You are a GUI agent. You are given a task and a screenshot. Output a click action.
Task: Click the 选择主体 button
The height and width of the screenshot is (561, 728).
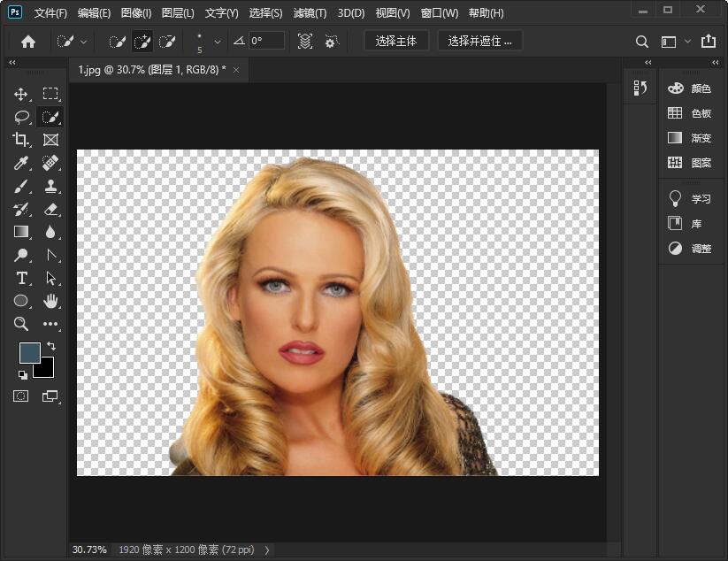point(396,41)
